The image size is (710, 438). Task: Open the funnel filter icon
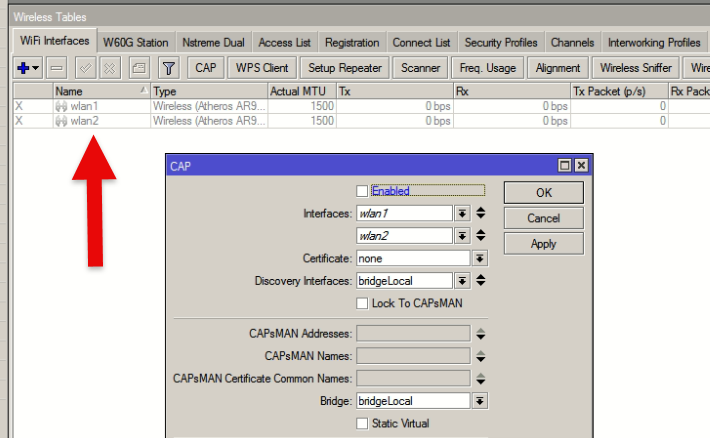(169, 68)
